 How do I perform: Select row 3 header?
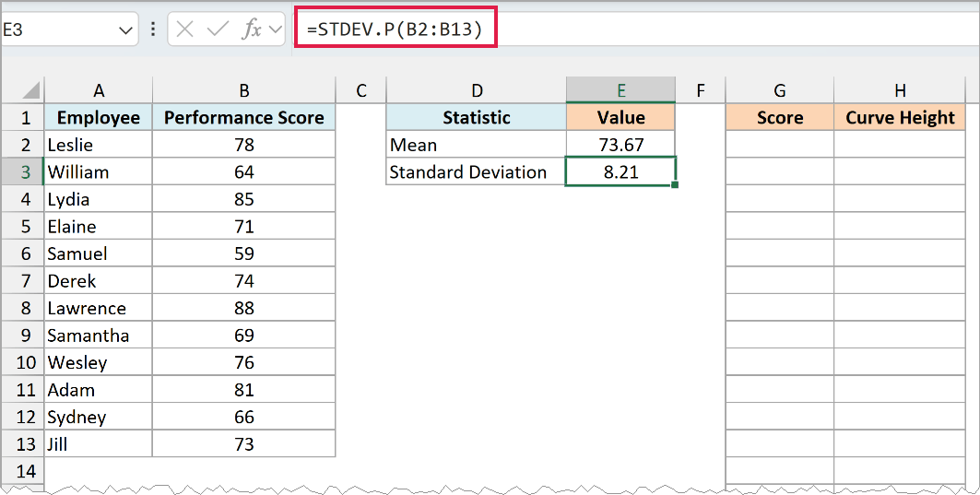coord(23,171)
